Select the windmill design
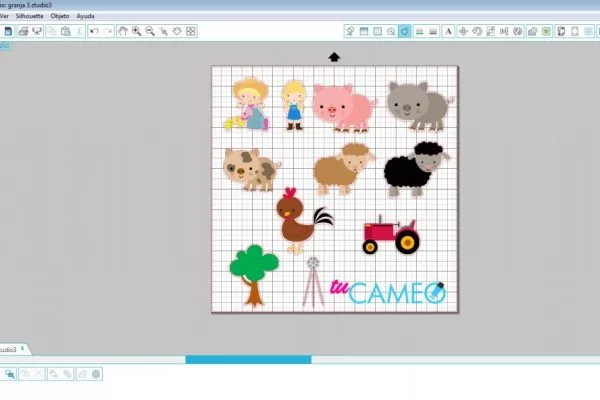The height and width of the screenshot is (400, 600). point(313,282)
